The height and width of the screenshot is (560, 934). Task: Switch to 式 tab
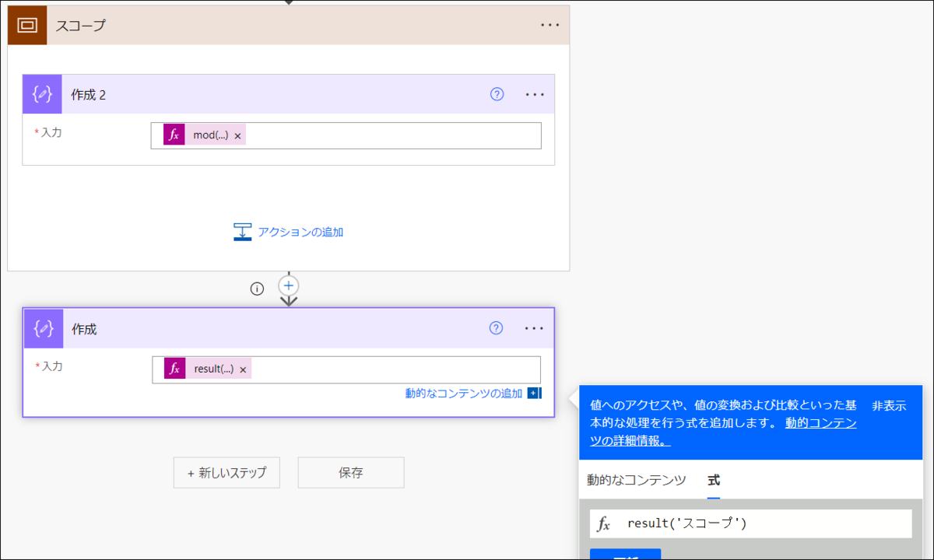[x=714, y=480]
